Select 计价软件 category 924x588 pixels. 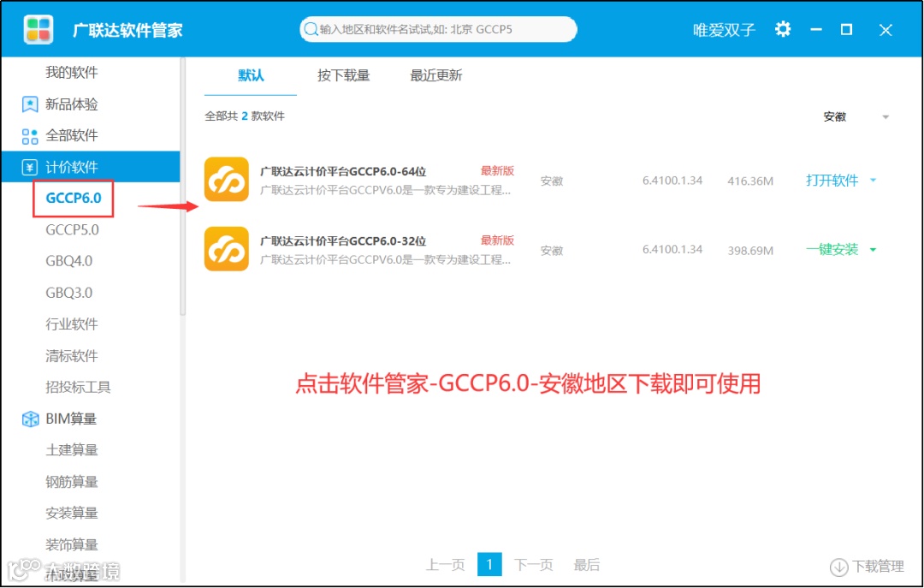91,167
